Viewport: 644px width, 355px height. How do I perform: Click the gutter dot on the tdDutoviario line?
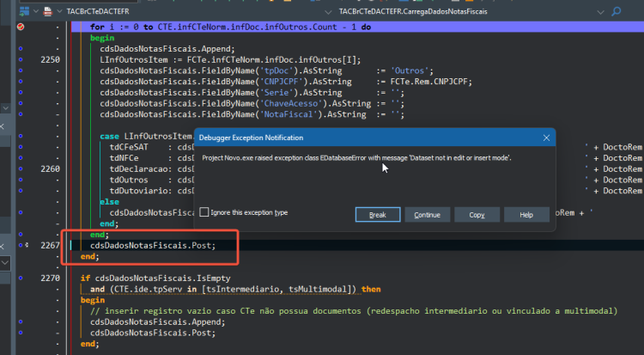(21, 191)
